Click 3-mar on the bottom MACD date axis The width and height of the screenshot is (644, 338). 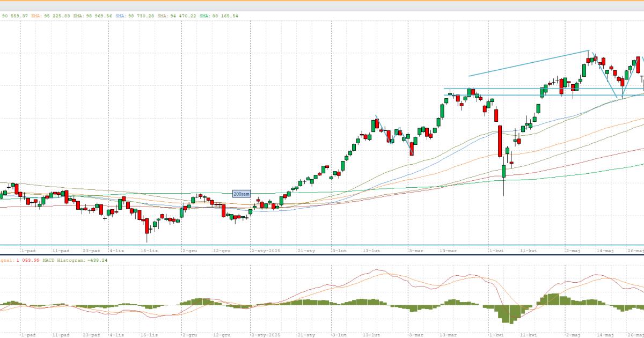[x=416, y=335]
